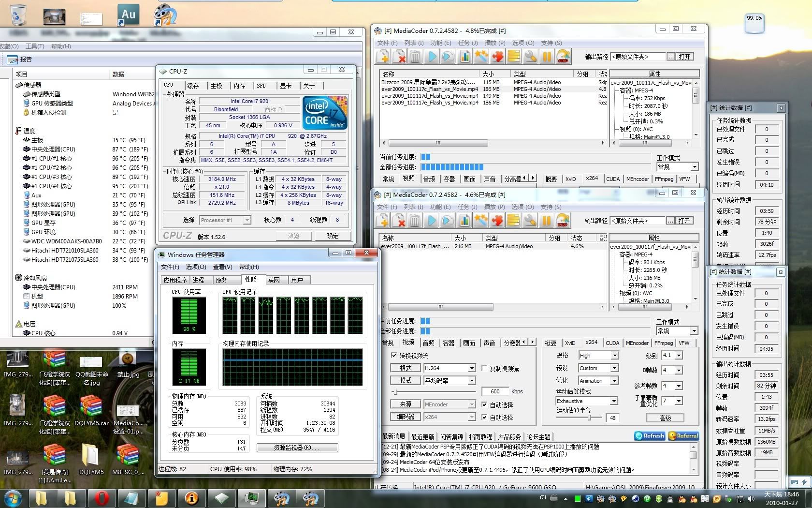Click the STOP icon in upper MediaCoder window
The height and width of the screenshot is (508, 812).
tap(563, 57)
